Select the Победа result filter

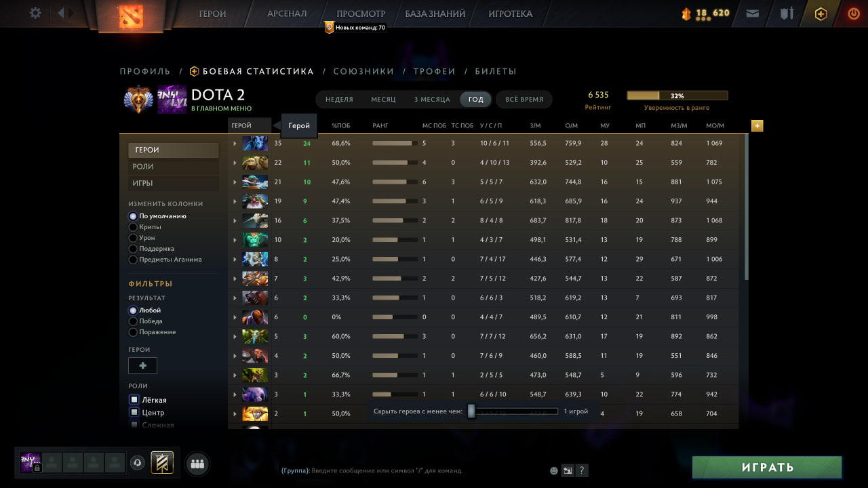pos(133,321)
